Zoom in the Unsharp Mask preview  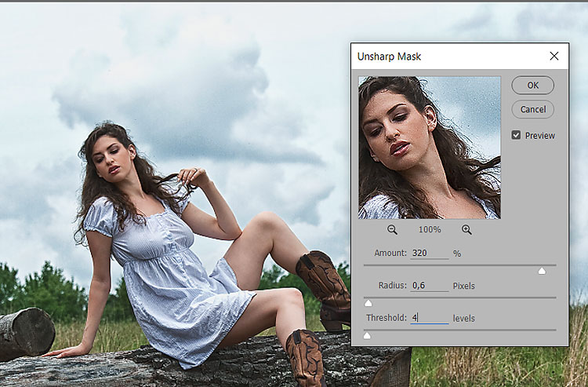click(466, 230)
